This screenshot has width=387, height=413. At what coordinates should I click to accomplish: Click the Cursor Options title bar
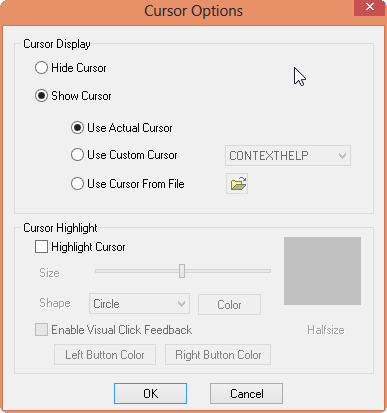(x=193, y=11)
